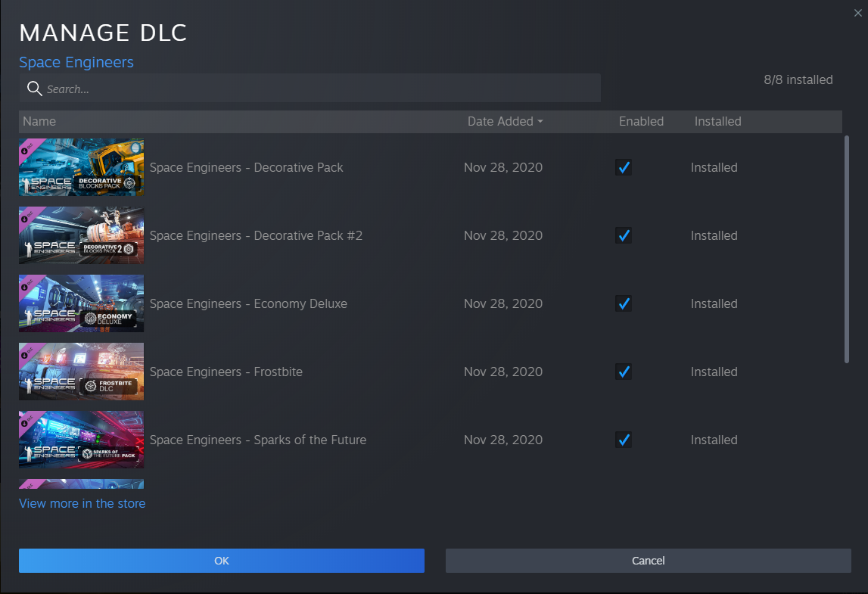Click in the DLC search field
The image size is (868, 594).
(x=318, y=89)
